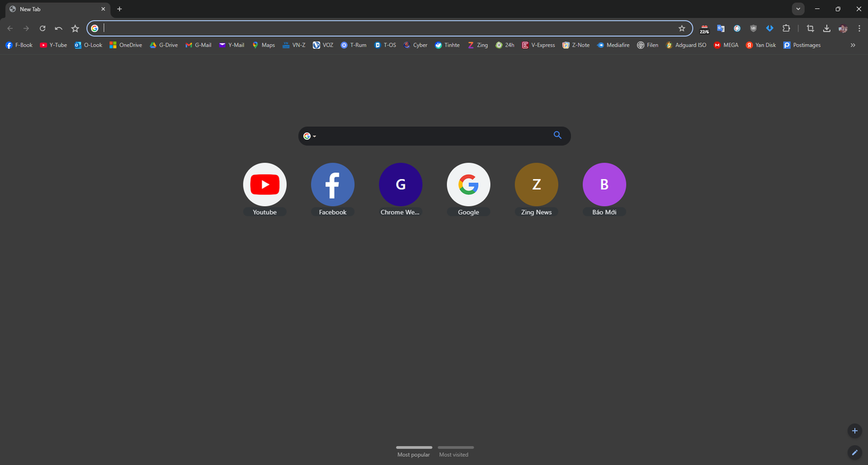Click into the center page search field

(434, 136)
